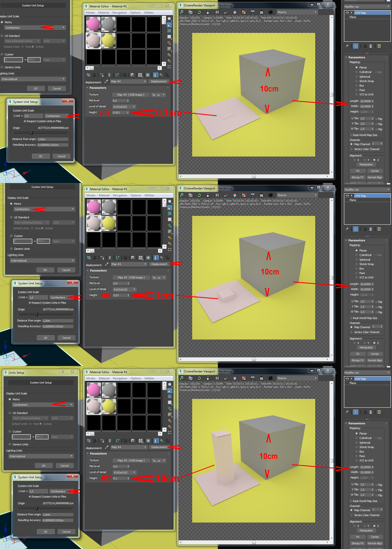The height and width of the screenshot is (549, 392).
Task: Click the lock icon in top Octane viewport
Action: click(208, 12)
